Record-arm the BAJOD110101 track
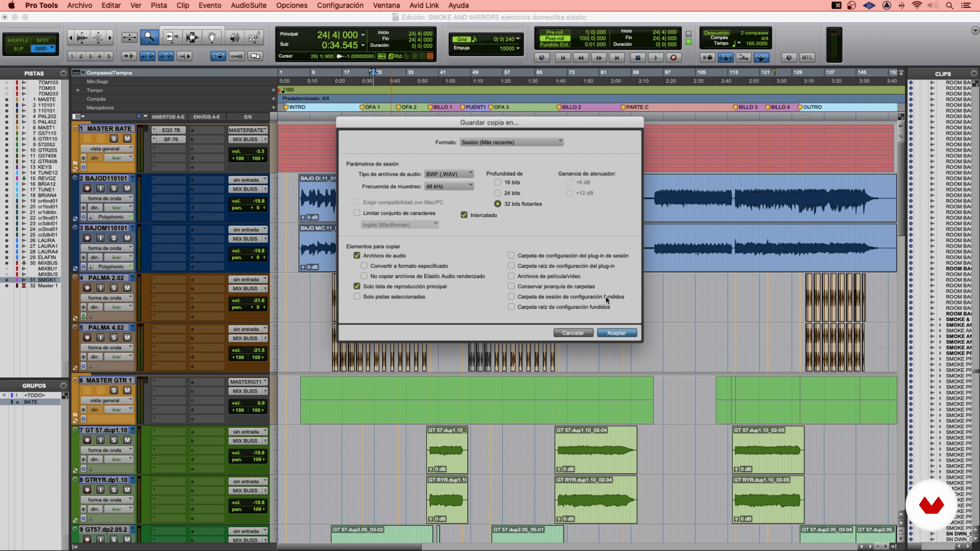 click(x=87, y=188)
